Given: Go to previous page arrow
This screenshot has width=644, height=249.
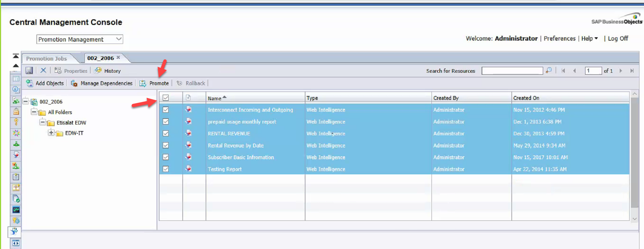Looking at the screenshot, I should point(575,71).
